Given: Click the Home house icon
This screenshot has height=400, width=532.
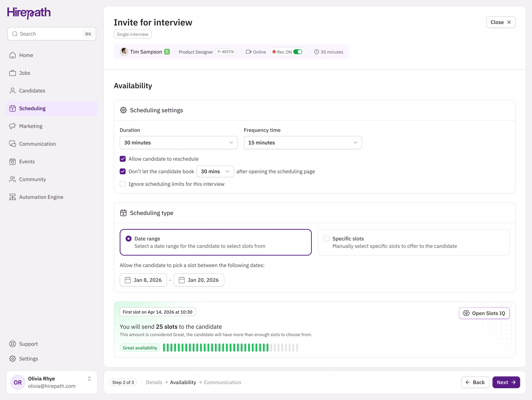Looking at the screenshot, I should [x=13, y=55].
